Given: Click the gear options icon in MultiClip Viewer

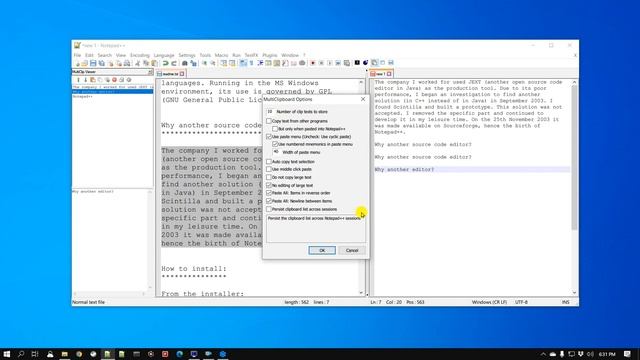Looking at the screenshot, I should (x=129, y=80).
